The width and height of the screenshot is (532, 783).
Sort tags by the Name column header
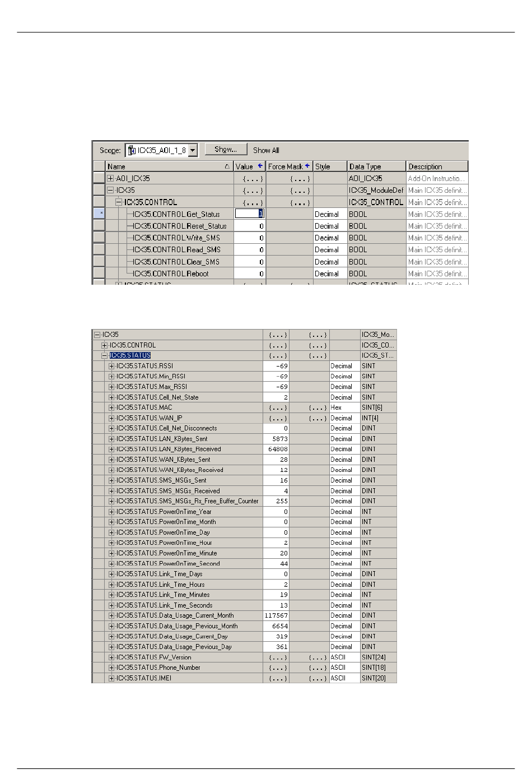[169, 166]
